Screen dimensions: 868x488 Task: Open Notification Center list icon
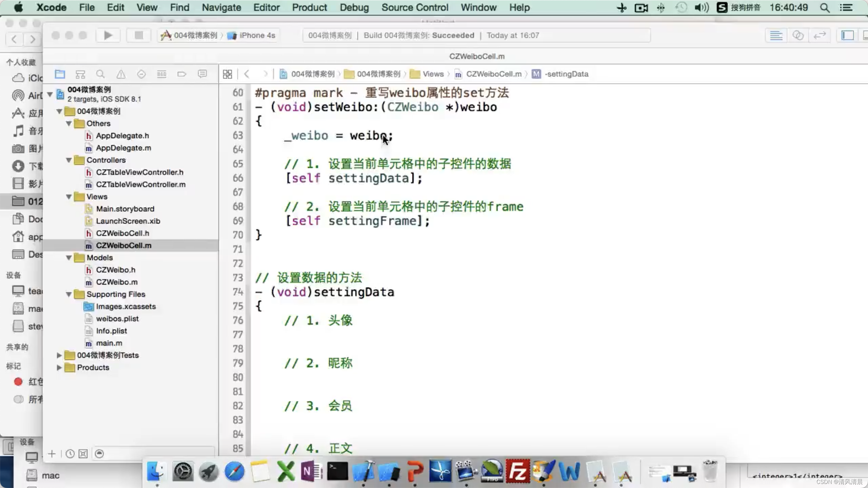point(846,7)
